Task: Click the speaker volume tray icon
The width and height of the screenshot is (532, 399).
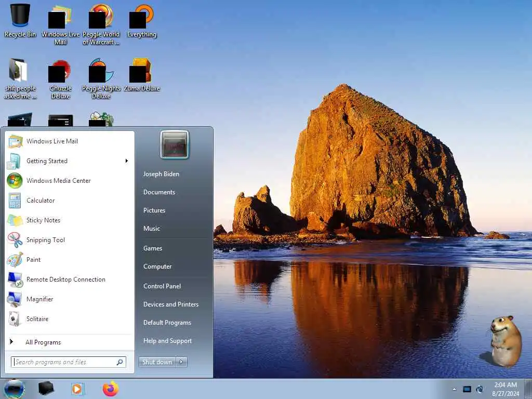Action: coord(480,390)
